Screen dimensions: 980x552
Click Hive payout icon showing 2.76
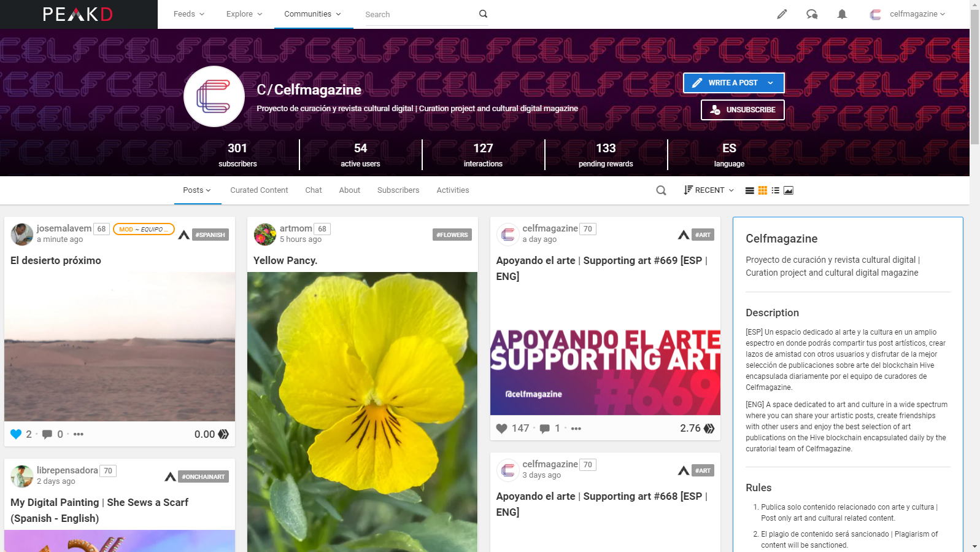tap(709, 429)
